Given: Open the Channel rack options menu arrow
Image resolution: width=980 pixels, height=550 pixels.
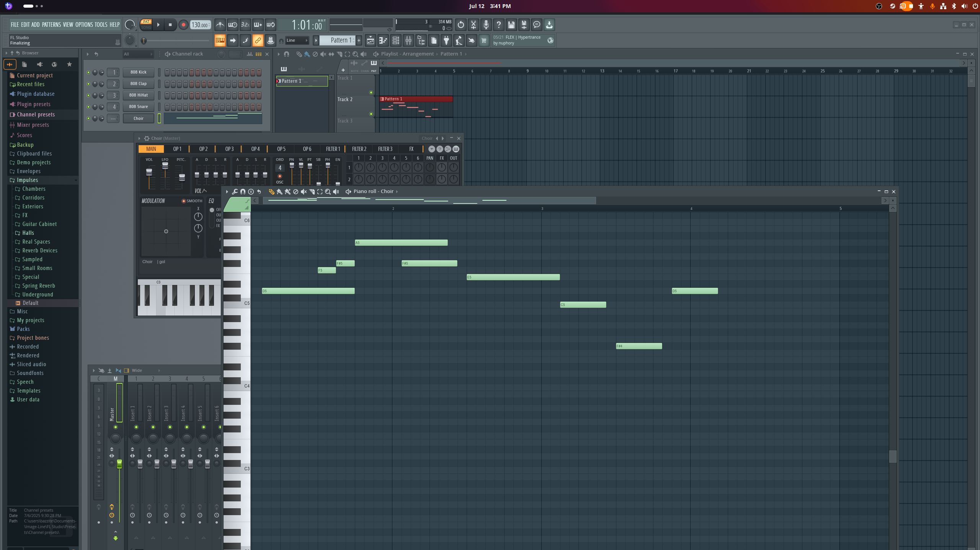Looking at the screenshot, I should [88, 54].
